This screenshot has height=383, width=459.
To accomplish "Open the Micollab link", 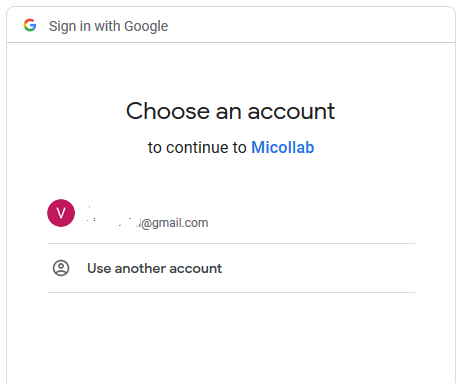I will tap(282, 147).
